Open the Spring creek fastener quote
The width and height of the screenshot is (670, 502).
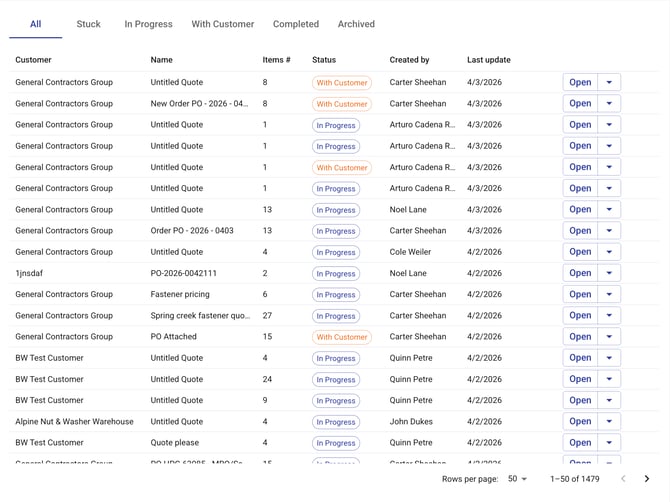click(580, 315)
